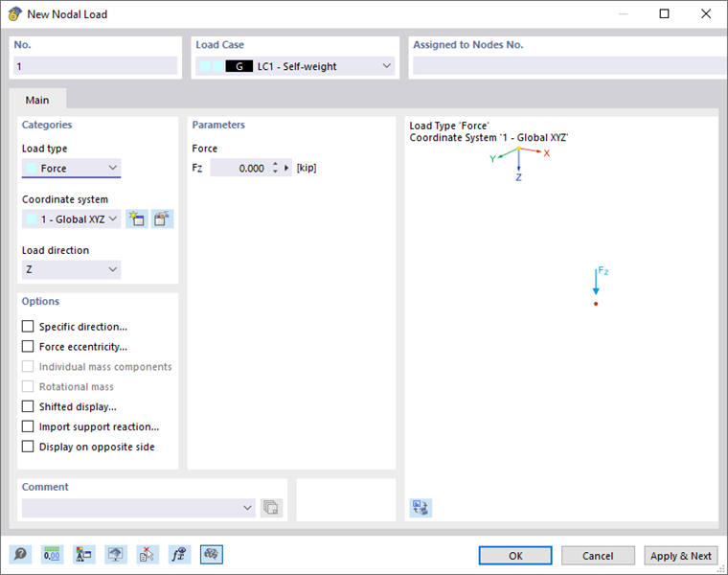Viewport: 728px width, 575px height.
Task: Click the Cancel button
Action: click(x=598, y=556)
